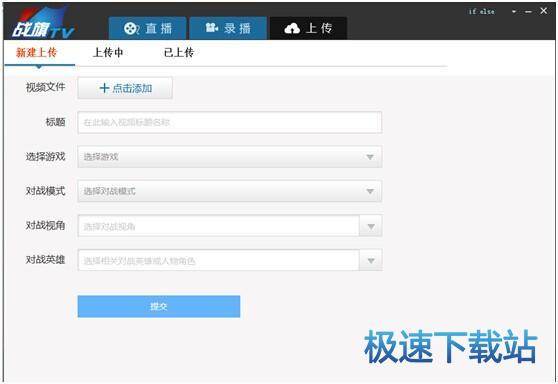Viewport: 558px width, 384px height.
Task: Open the 对战模式 dropdown
Action: pos(230,191)
